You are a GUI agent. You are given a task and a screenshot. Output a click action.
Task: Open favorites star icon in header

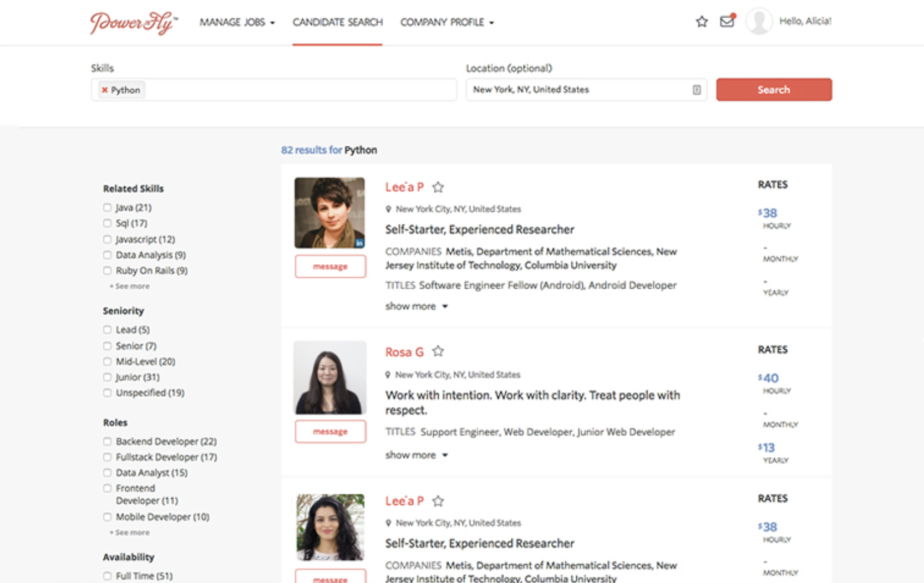pos(702,22)
